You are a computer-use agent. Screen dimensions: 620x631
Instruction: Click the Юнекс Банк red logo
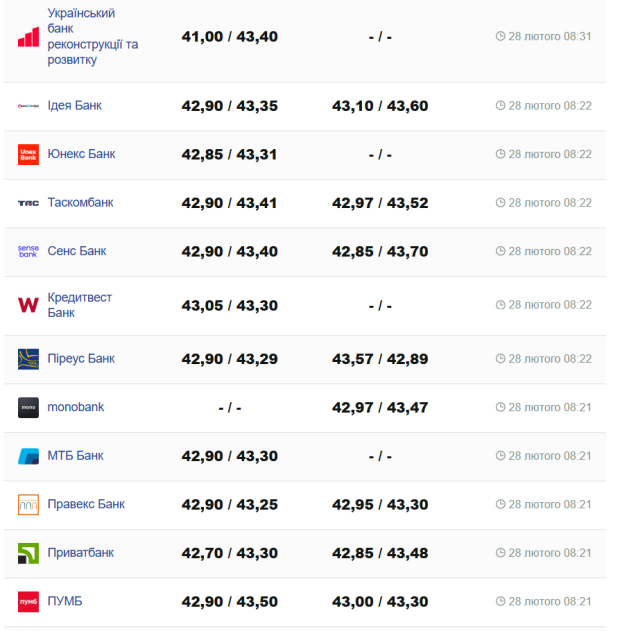coord(28,155)
